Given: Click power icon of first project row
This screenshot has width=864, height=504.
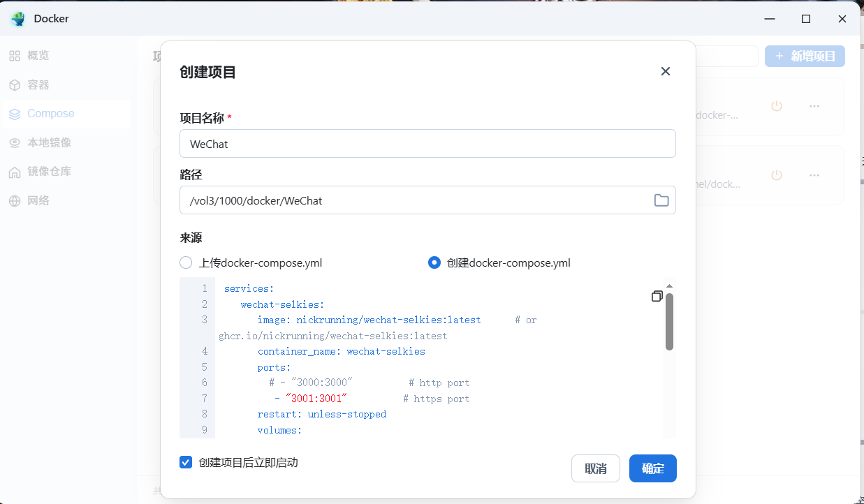Looking at the screenshot, I should click(776, 106).
